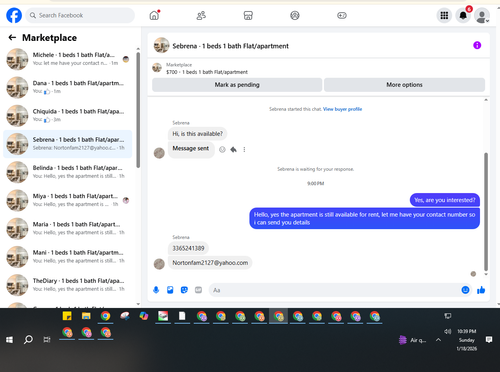Viewport: 500px width, 372px height.
Task: Open the notifications bell
Action: [463, 15]
